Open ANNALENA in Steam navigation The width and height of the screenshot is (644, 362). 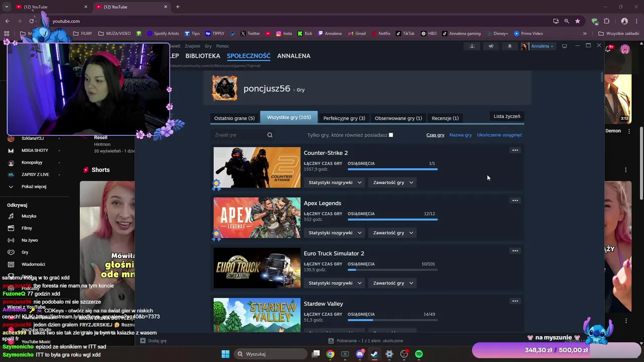294,56
